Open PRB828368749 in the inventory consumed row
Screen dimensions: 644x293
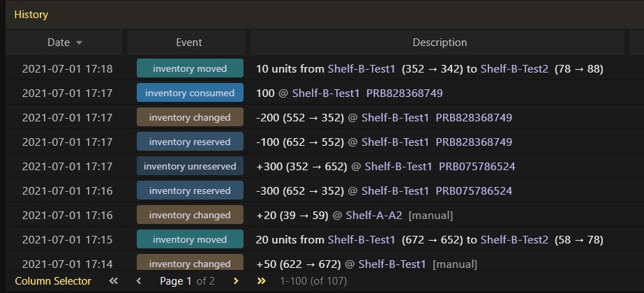(405, 93)
